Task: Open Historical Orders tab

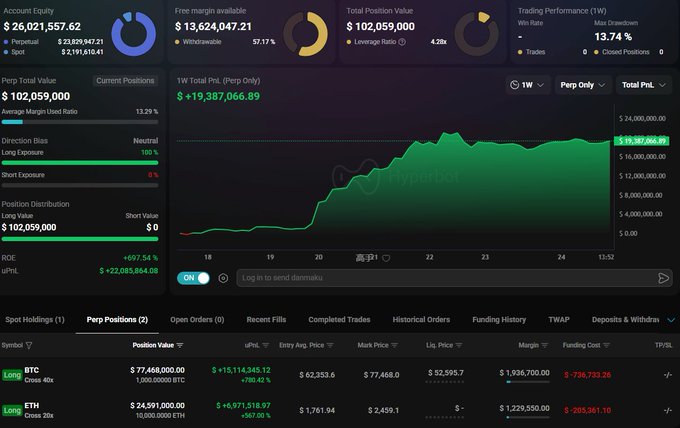Action: coord(421,320)
